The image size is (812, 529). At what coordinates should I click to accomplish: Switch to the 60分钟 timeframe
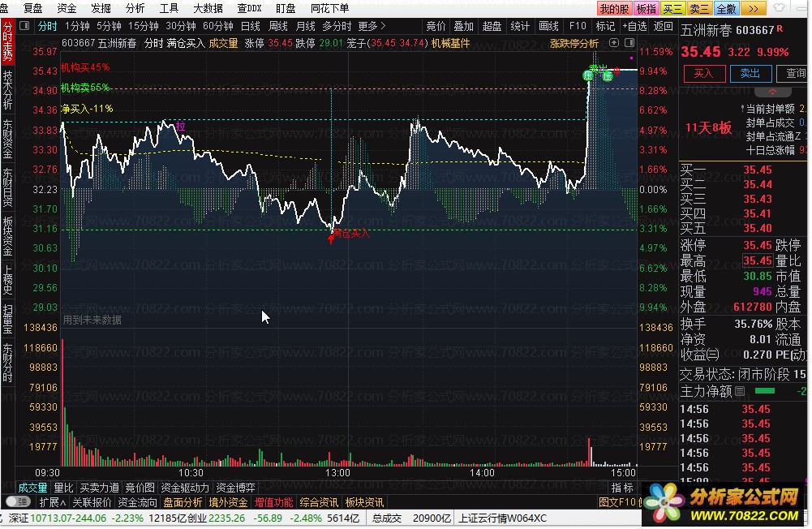[218, 26]
